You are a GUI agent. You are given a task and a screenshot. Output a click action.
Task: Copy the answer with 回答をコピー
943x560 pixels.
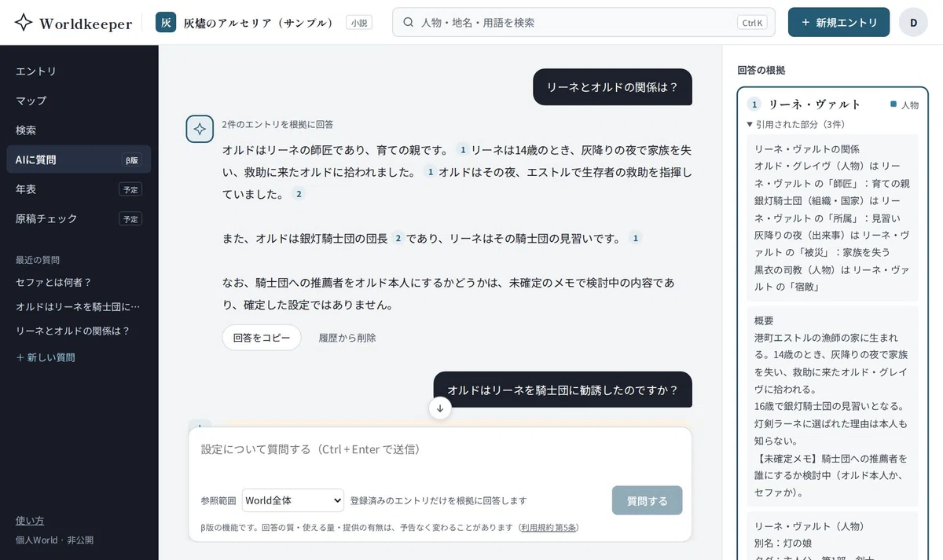[x=262, y=338]
